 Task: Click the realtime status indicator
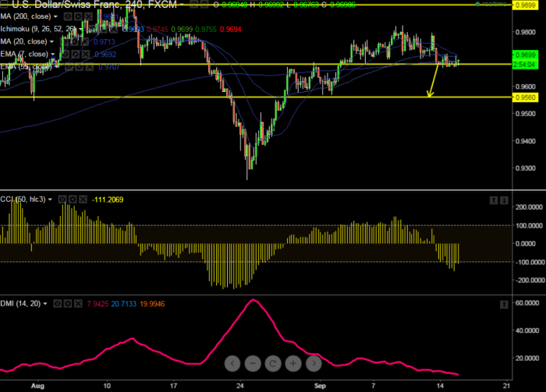pos(491,4)
